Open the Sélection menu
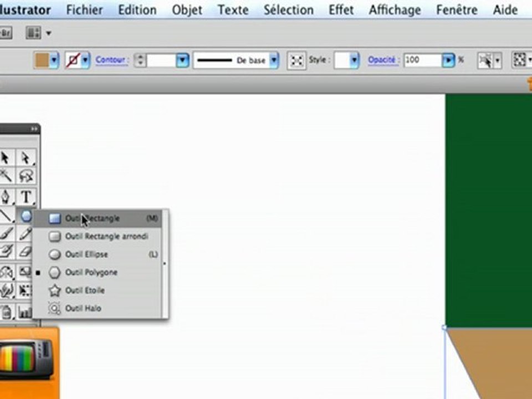Image resolution: width=532 pixels, height=399 pixels. pos(288,10)
